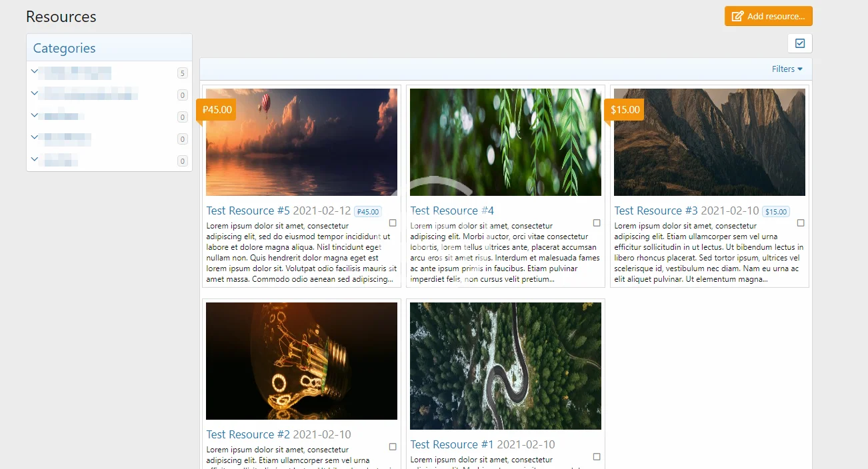Viewport: 868px width, 469px height.
Task: Open the Test Resource #4 title link
Action: (452, 211)
